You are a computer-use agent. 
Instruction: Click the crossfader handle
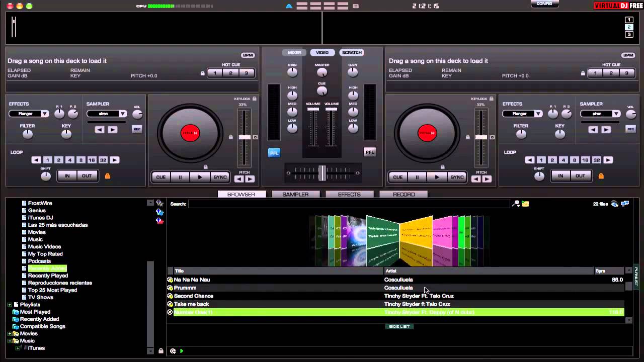coord(322,172)
